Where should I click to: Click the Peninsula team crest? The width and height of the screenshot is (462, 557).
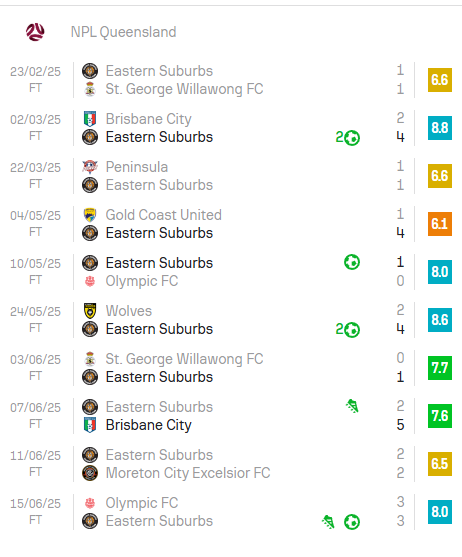[x=90, y=167]
